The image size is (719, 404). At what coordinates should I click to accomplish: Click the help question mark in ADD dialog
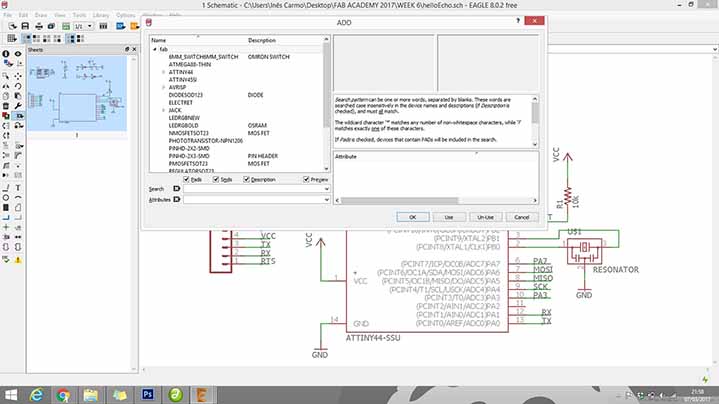518,21
